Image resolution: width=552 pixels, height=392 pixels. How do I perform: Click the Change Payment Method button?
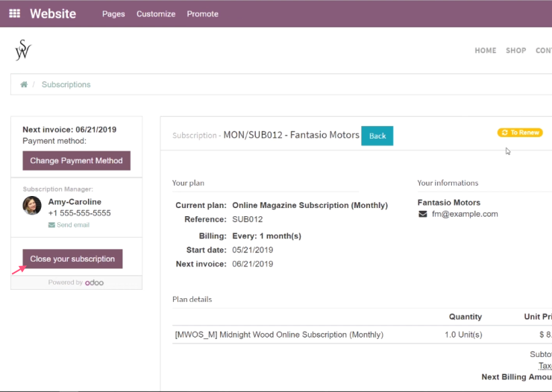(x=76, y=161)
